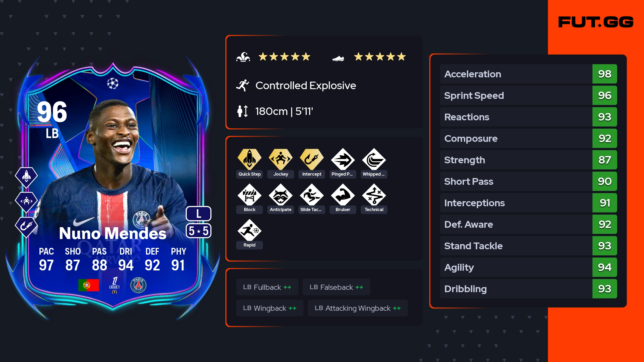Select the Pinged Pass playstyle icon

pyautogui.click(x=343, y=159)
